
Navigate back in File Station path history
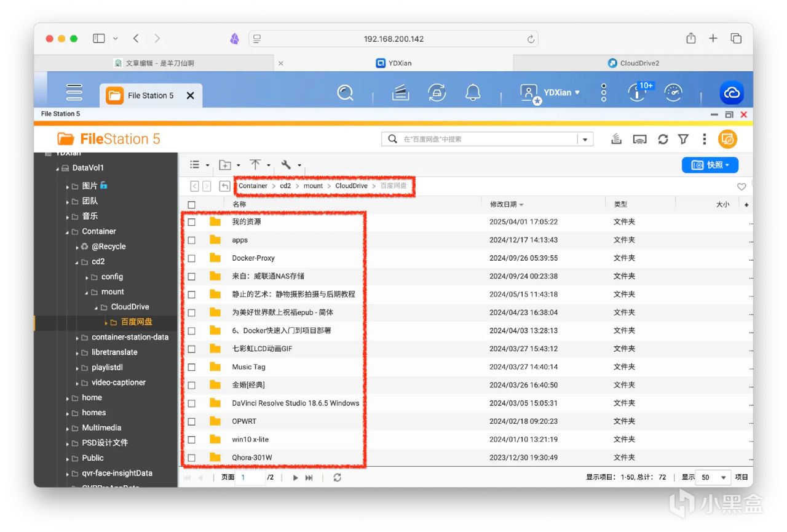[195, 186]
